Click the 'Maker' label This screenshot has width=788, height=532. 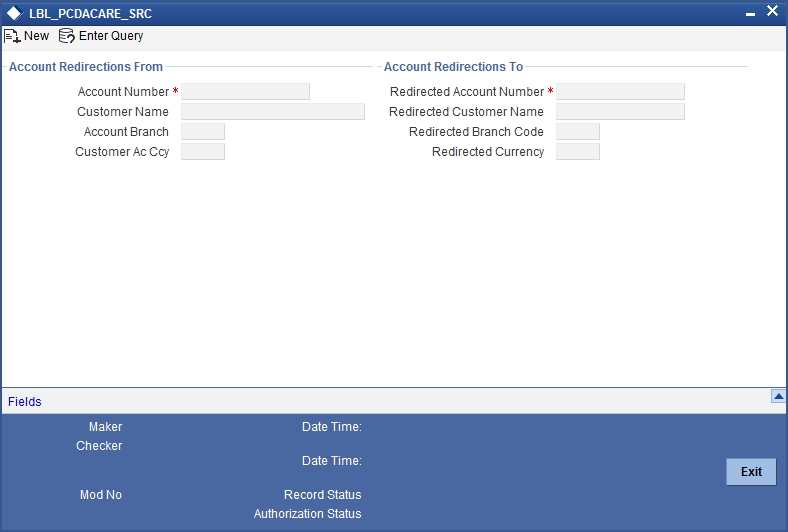pyautogui.click(x=106, y=427)
